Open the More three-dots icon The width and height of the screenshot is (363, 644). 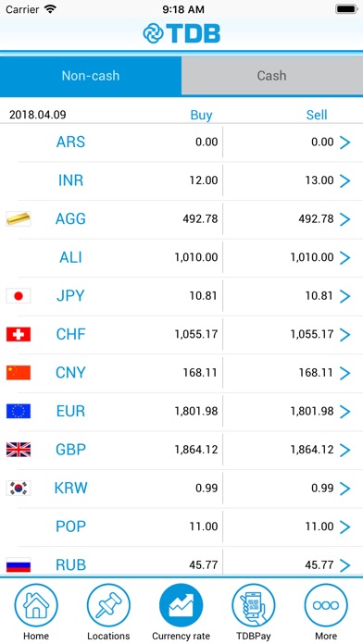326,605
